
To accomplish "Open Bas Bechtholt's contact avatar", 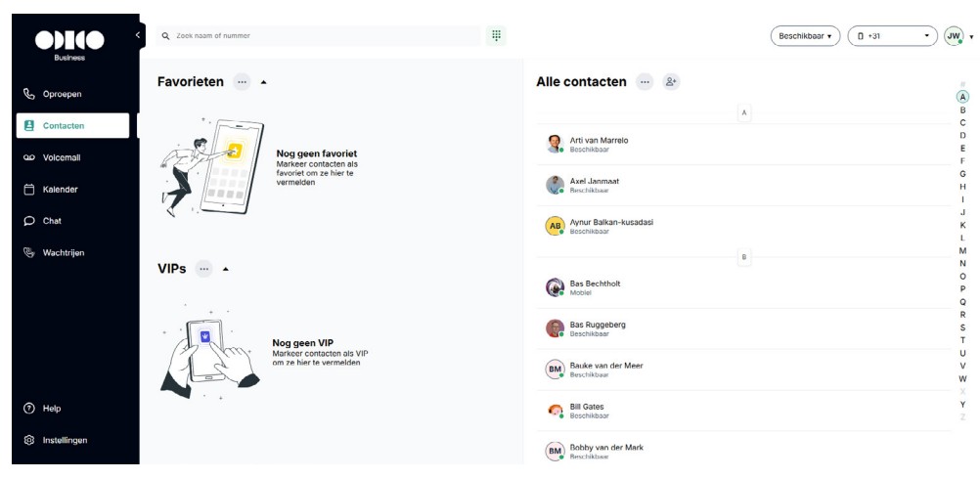I will point(555,288).
